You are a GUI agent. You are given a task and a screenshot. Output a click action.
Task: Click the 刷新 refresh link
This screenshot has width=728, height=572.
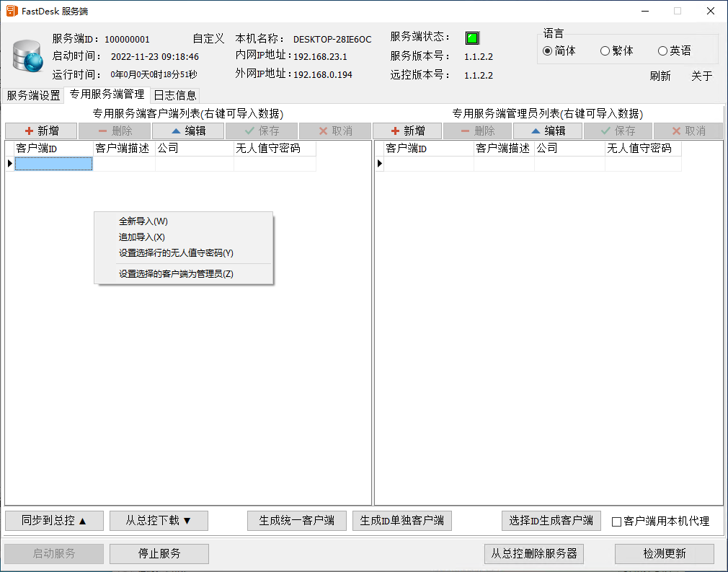660,76
